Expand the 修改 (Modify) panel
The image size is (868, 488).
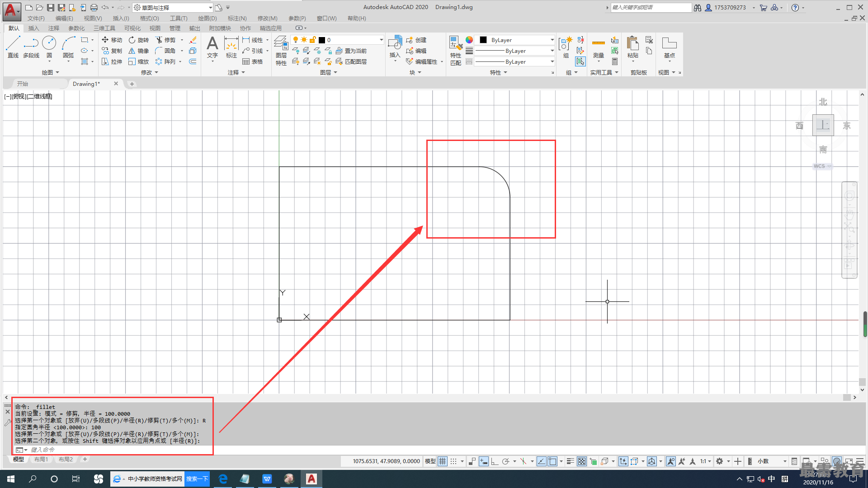pyautogui.click(x=149, y=72)
